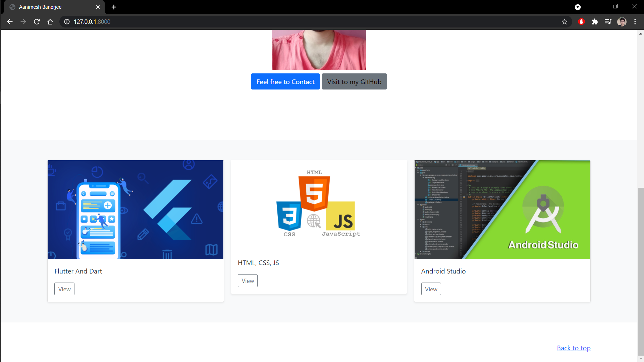The image size is (644, 362).
Task: Click the scrollbar down arrow
Action: pos(641,359)
